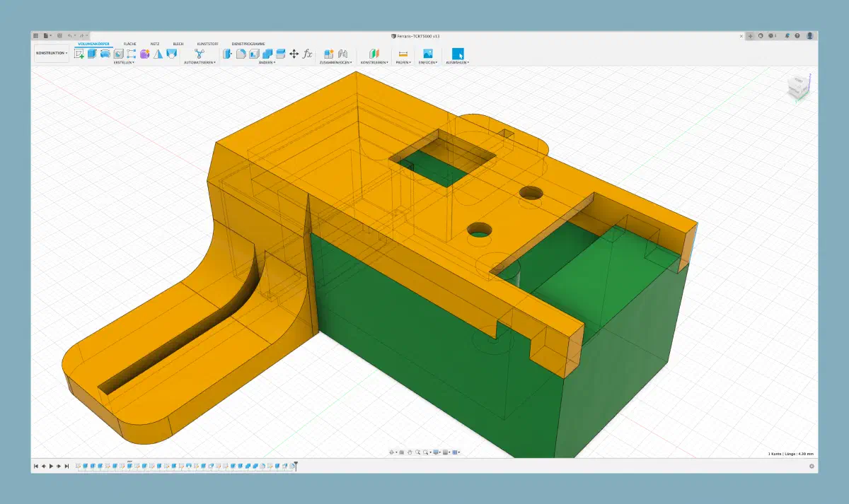Expand the ERSTELLEN dropdown arrow
Screen dimensions: 849x504
133,62
